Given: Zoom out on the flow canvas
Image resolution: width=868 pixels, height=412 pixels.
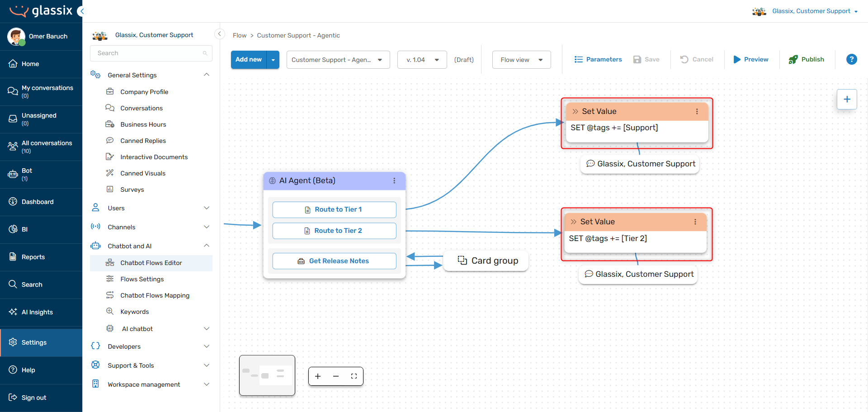Looking at the screenshot, I should point(336,376).
